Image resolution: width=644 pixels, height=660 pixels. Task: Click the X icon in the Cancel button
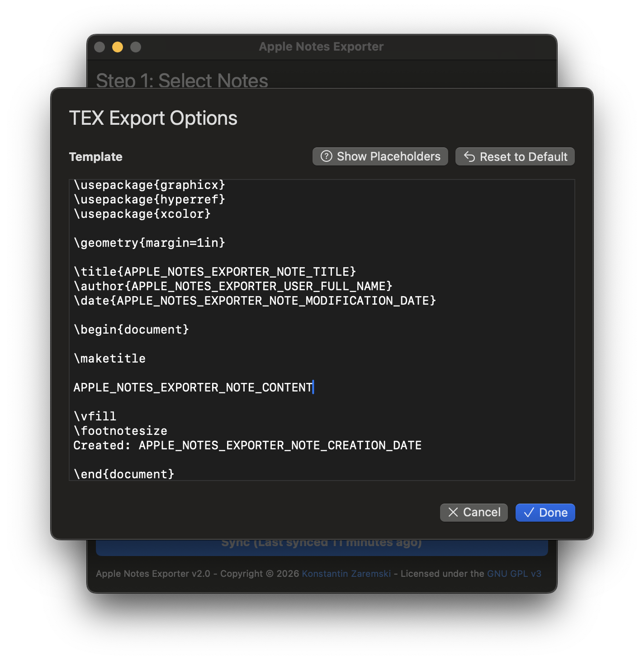click(x=453, y=512)
